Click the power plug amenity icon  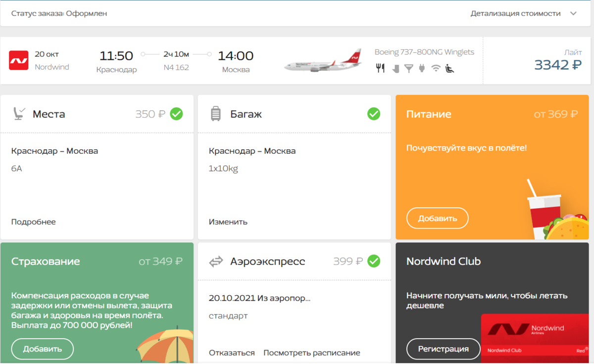pyautogui.click(x=422, y=69)
